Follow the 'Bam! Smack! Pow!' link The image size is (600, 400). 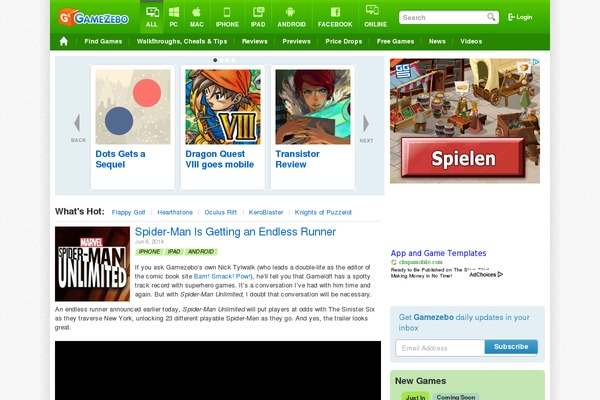click(222, 276)
